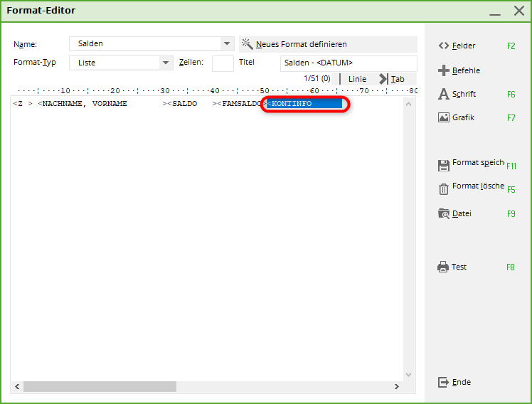Viewport: 532px width, 404px height.
Task: Save format using the floppy disk icon
Action: (x=444, y=165)
